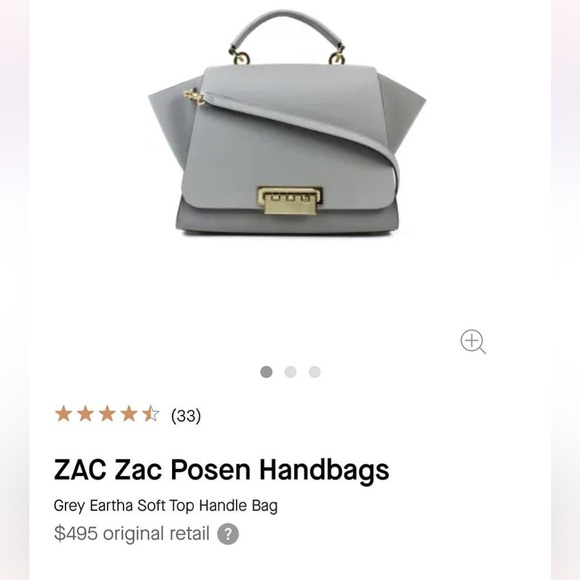580x580 pixels.
Task: Click the gold clasp on the bag image
Action: (290, 201)
